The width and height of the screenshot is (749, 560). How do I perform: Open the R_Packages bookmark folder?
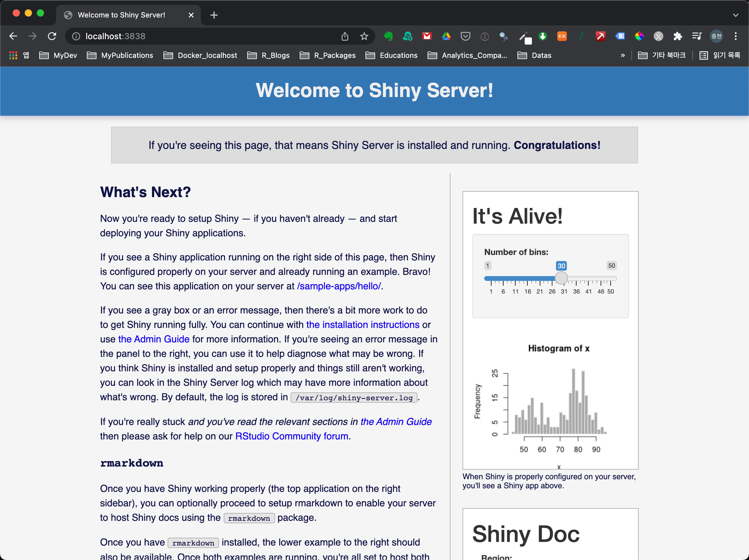pyautogui.click(x=327, y=55)
